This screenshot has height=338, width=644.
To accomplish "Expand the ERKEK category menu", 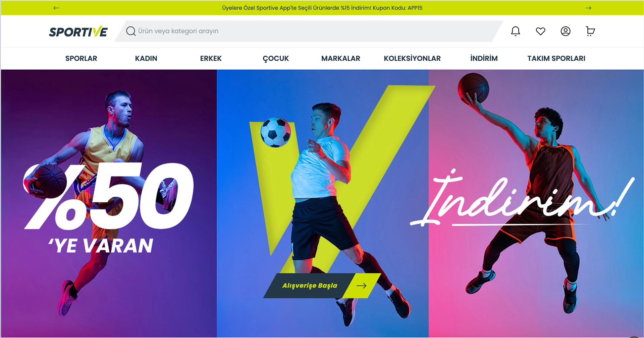I will pos(211,58).
